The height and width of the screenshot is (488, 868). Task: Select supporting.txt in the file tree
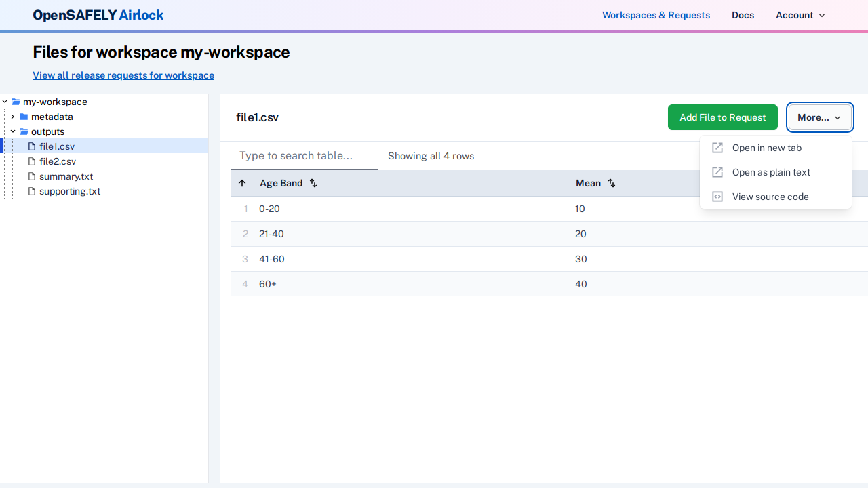click(70, 191)
